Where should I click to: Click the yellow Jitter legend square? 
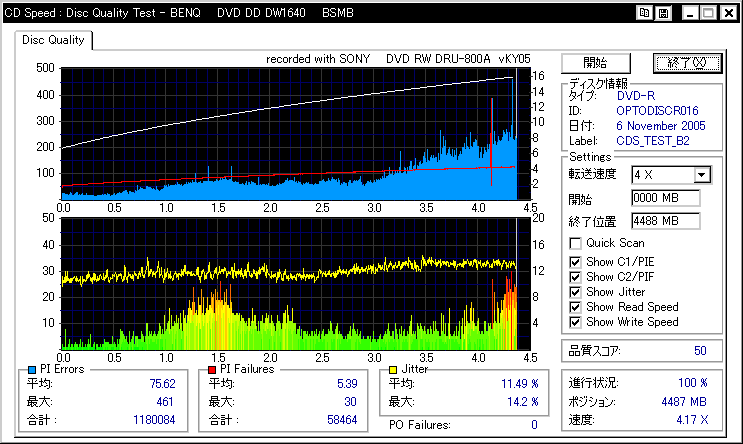(x=393, y=370)
